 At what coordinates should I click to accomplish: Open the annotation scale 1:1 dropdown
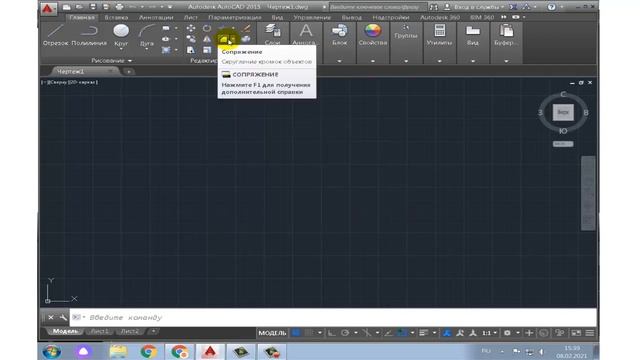click(489, 333)
